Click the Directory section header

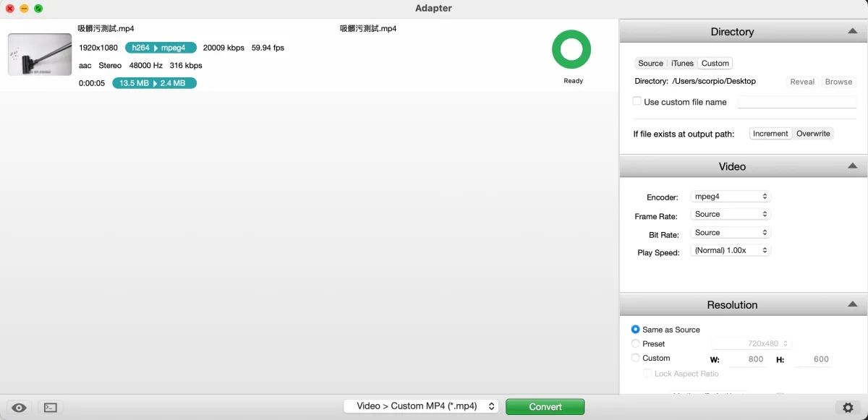click(744, 32)
